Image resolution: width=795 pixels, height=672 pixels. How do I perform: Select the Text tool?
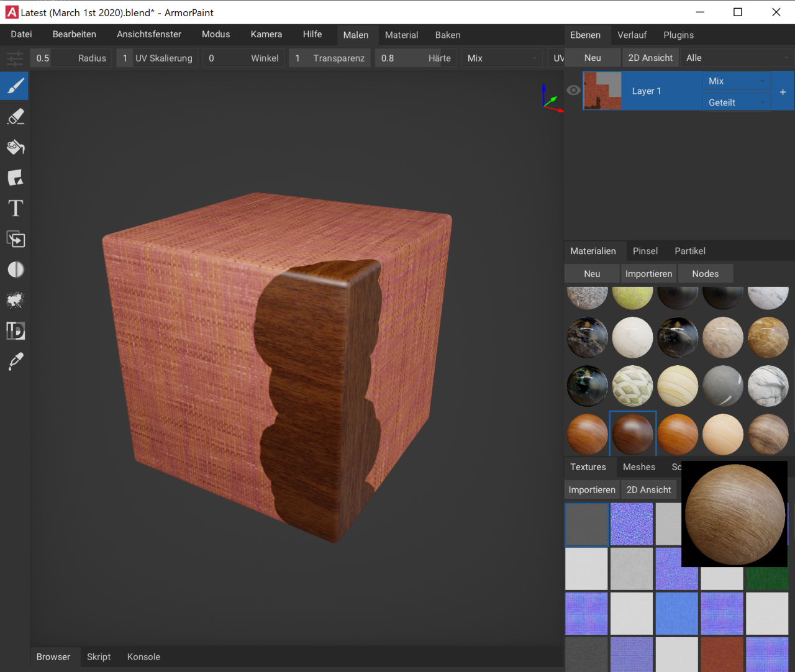[x=16, y=208]
